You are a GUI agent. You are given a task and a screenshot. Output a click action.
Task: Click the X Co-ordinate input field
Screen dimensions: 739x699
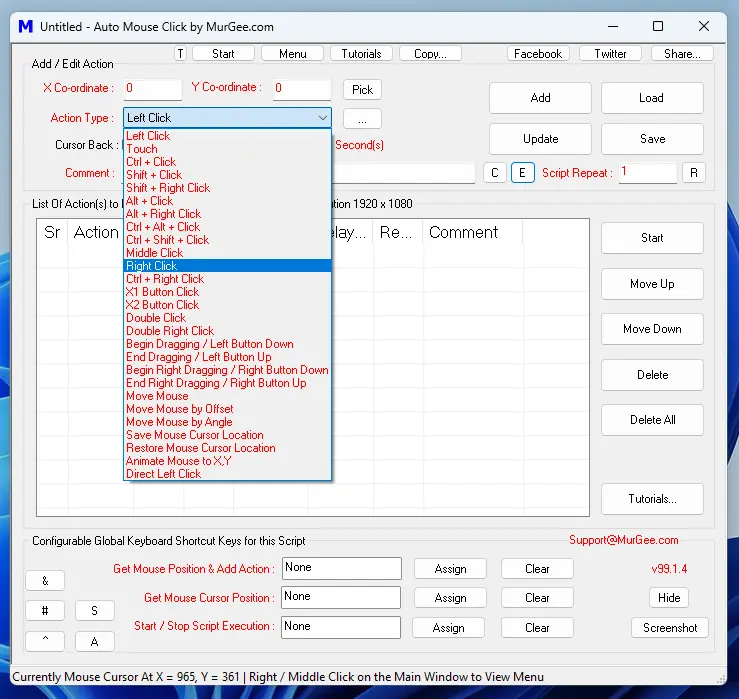coord(153,89)
